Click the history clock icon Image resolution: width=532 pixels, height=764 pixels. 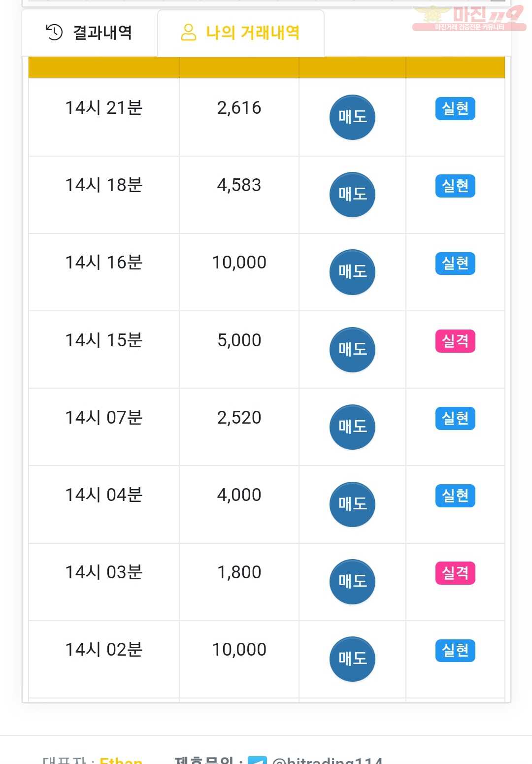tap(54, 33)
